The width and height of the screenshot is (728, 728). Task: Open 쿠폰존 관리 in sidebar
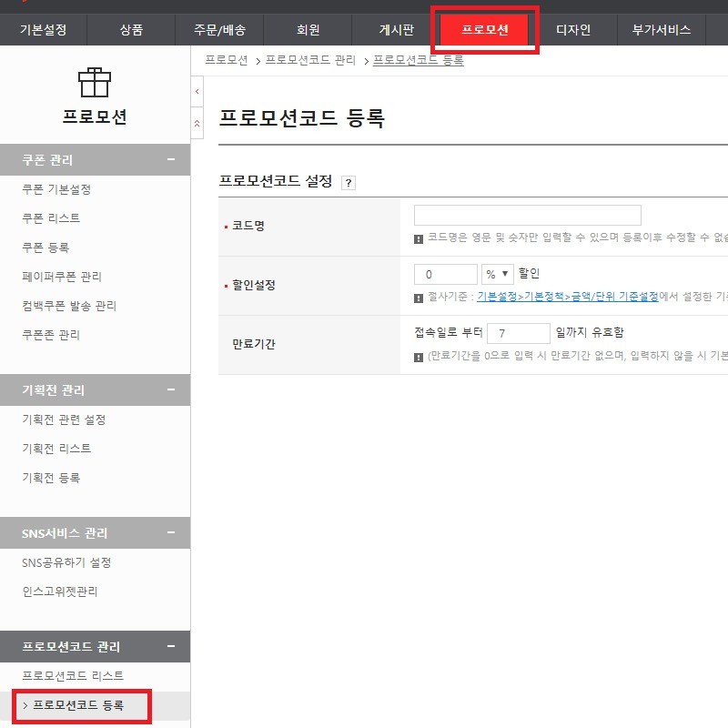[51, 335]
